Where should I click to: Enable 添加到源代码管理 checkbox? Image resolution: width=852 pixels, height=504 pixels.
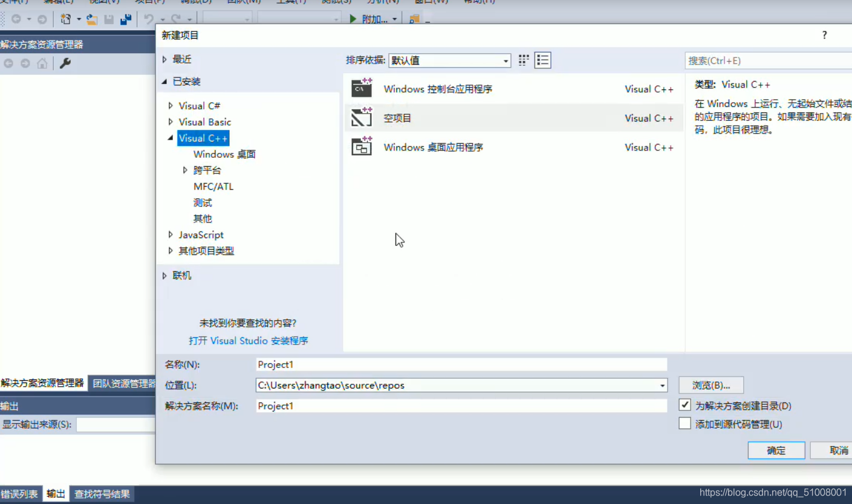[x=685, y=424]
